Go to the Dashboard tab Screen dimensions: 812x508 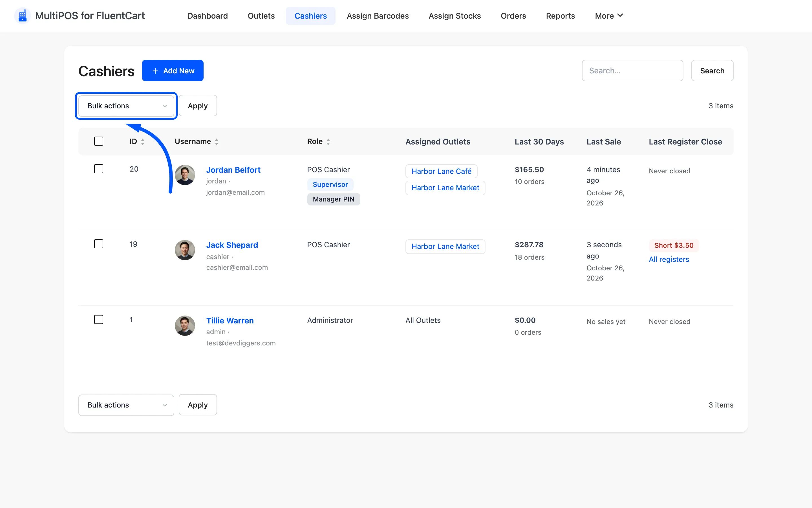207,16
